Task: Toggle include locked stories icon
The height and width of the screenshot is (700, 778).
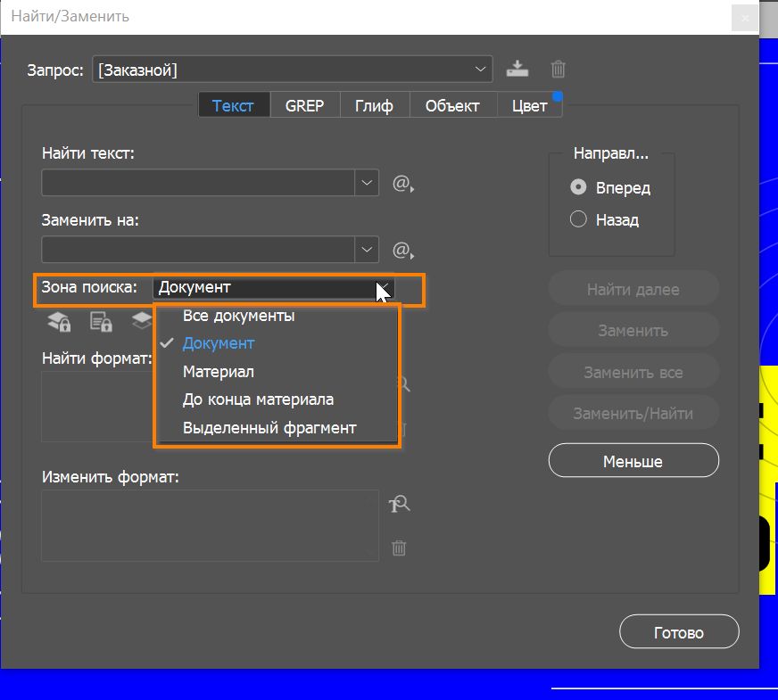Action: (101, 322)
